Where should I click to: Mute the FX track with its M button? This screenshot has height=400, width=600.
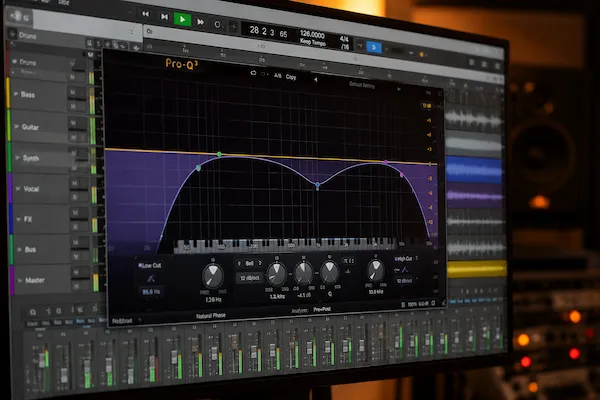(75, 212)
